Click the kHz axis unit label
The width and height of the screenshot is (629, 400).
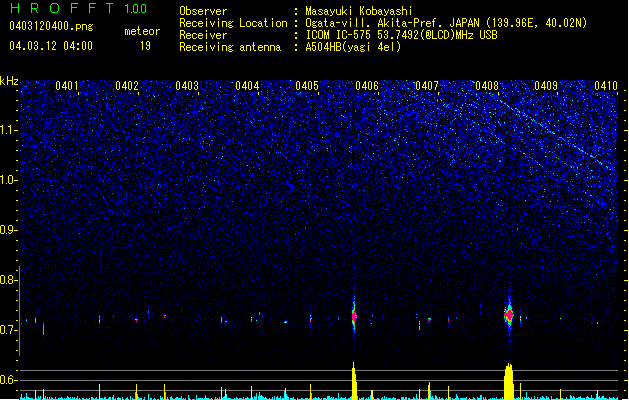tap(9, 81)
